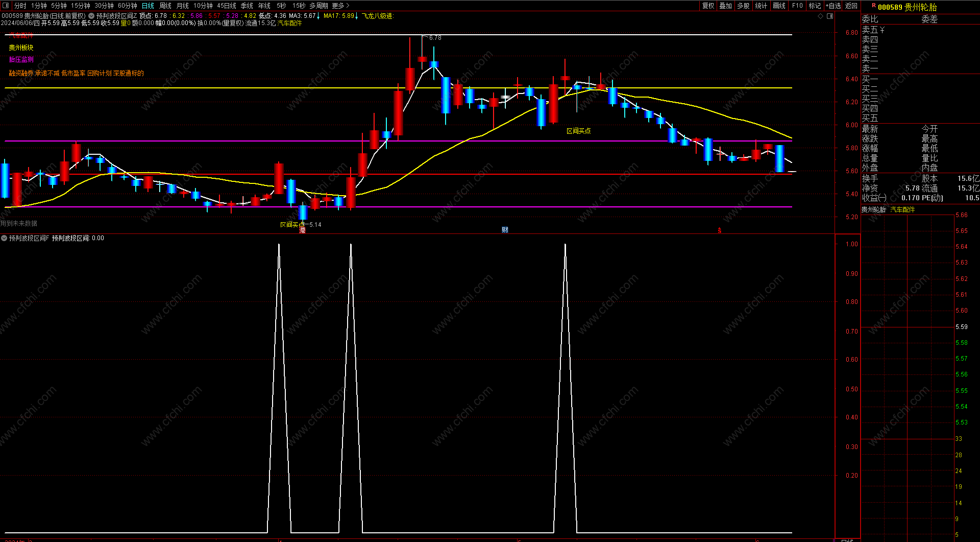
Task: Click the 区间买点 signal label near 5.14
Action: click(x=292, y=224)
